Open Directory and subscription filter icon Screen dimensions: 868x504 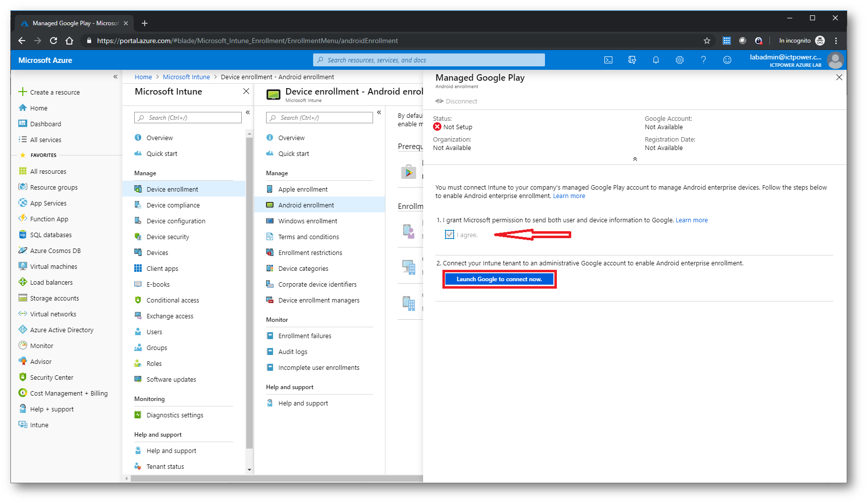tap(632, 60)
